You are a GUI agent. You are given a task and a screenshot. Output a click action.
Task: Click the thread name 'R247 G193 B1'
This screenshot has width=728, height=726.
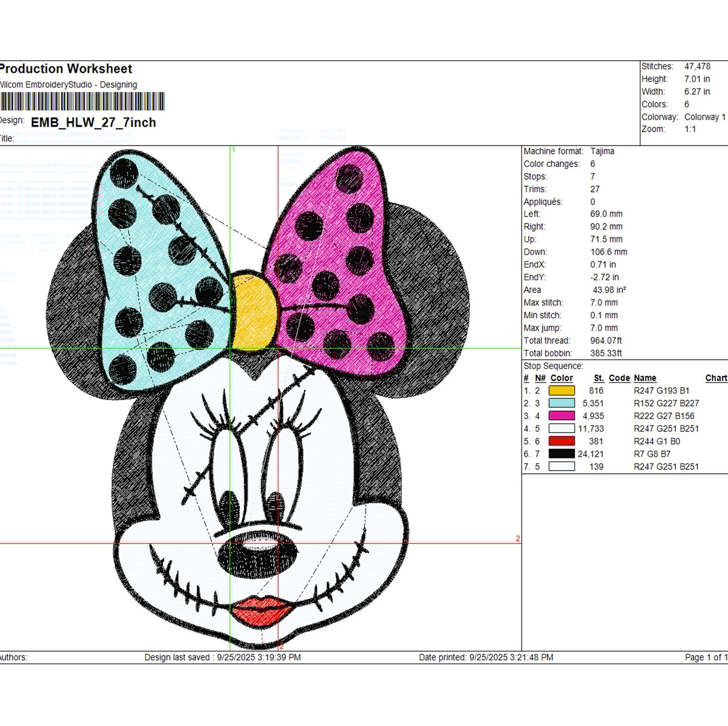662,390
